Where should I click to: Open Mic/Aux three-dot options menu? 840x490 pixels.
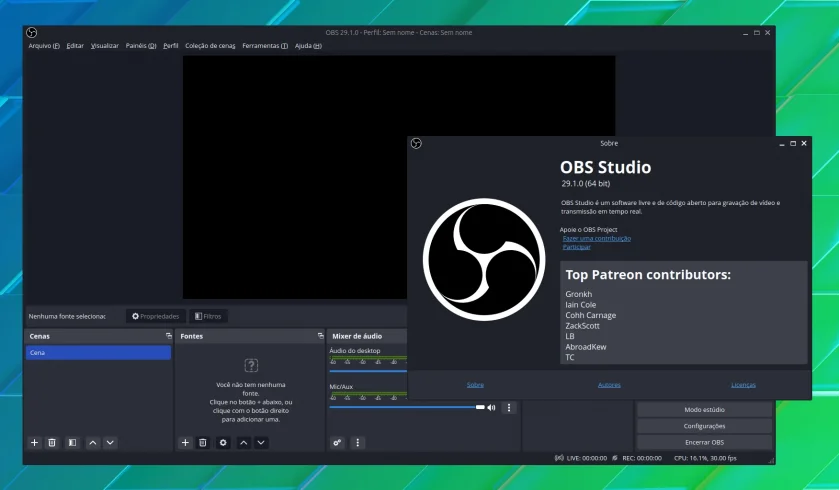point(509,408)
